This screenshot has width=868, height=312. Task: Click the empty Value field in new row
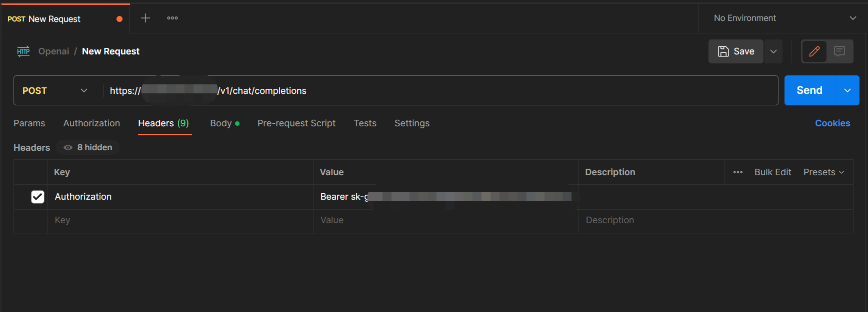[446, 220]
